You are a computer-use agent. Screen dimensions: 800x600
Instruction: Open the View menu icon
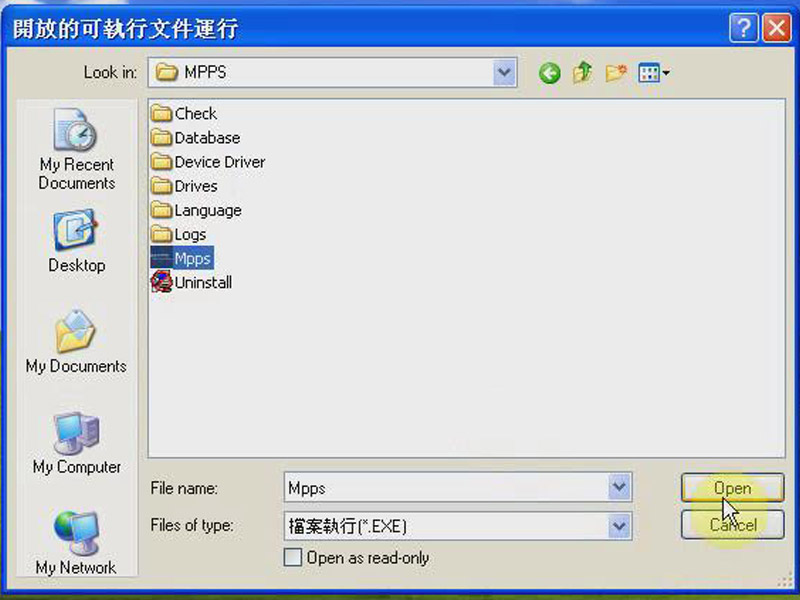pos(654,73)
